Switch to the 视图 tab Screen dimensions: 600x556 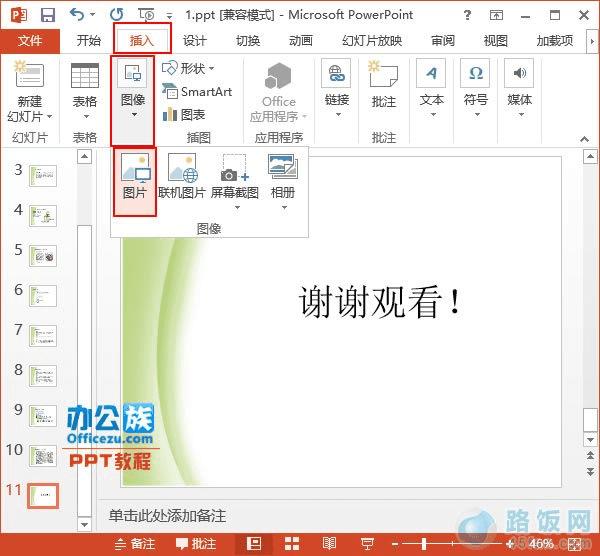(496, 41)
